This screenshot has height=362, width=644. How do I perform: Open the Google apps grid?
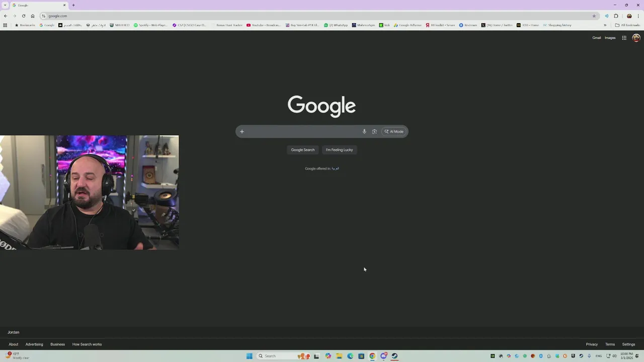(x=624, y=38)
